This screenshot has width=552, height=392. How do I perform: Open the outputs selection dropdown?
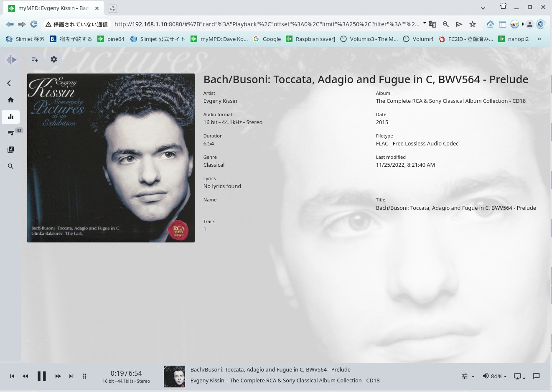519,376
